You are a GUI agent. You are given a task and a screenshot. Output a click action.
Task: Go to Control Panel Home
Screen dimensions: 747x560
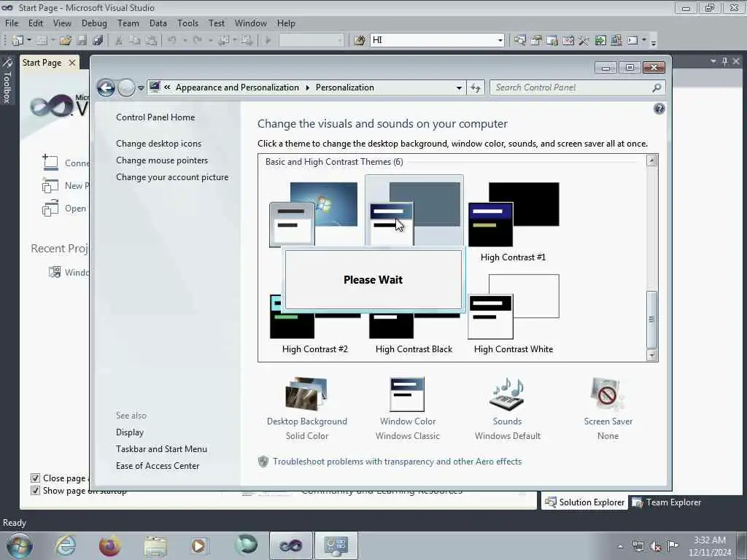(155, 117)
